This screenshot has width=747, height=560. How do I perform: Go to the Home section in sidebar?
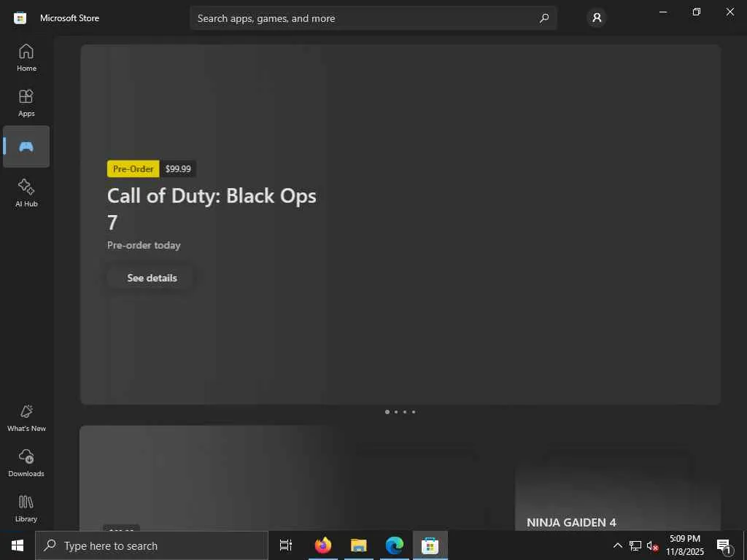point(26,58)
